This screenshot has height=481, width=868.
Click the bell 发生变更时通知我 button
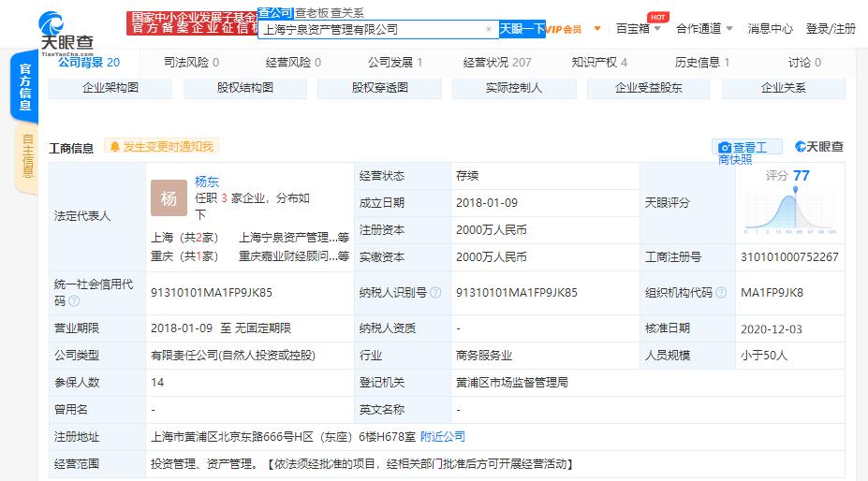pos(162,147)
